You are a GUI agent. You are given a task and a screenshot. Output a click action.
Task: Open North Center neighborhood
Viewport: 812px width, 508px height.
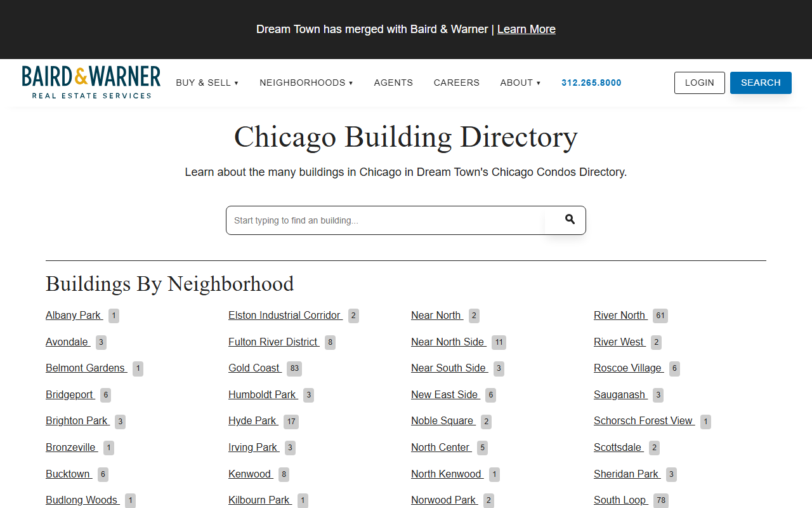(442, 447)
